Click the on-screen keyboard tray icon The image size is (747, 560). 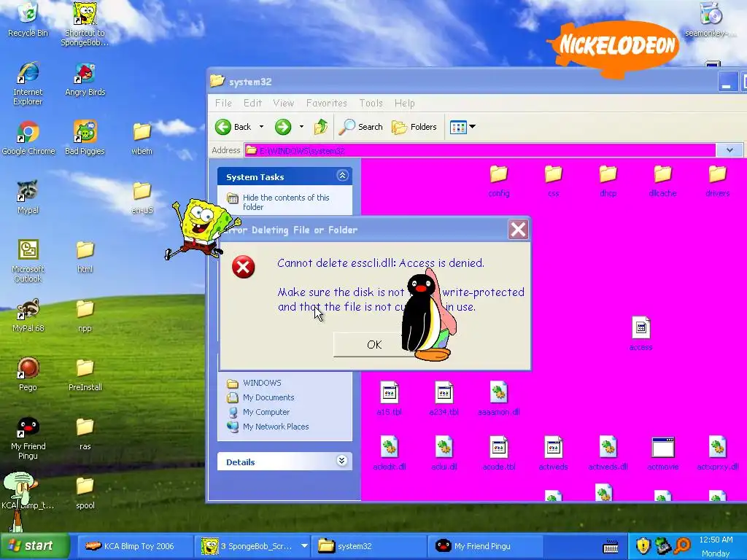(611, 547)
